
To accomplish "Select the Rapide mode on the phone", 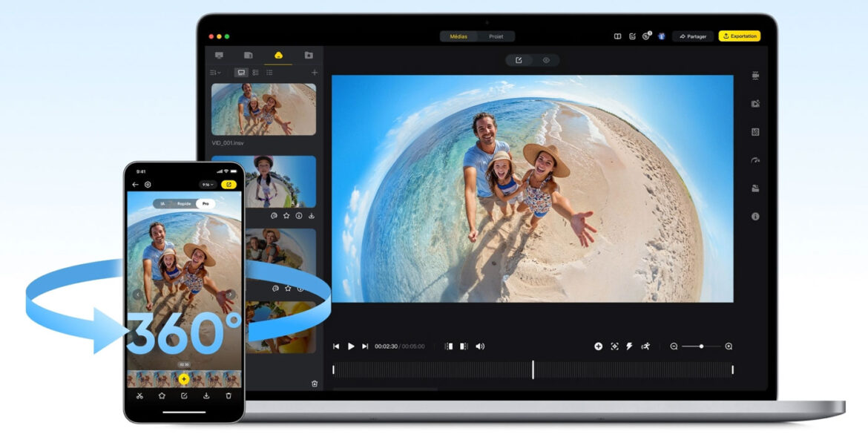I will coord(184,204).
